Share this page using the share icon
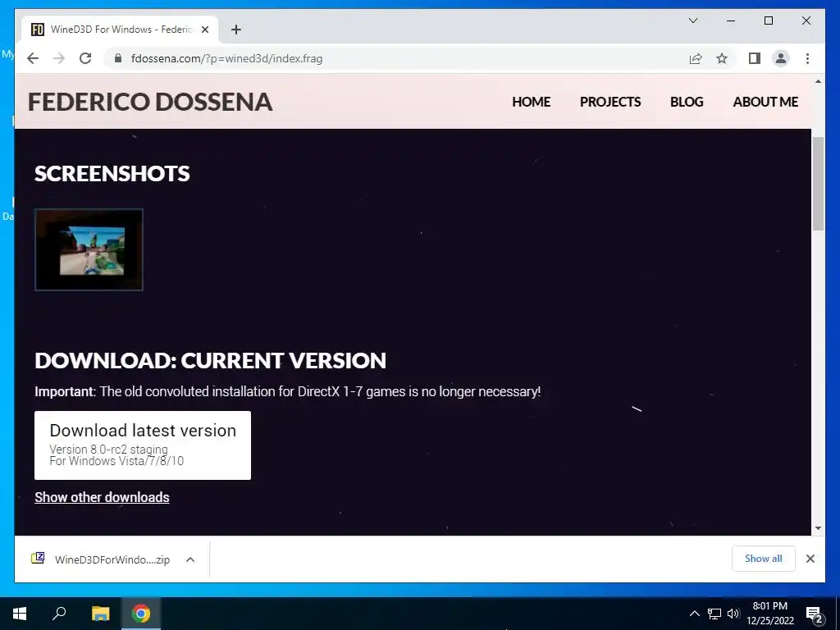The image size is (840, 630). [696, 58]
